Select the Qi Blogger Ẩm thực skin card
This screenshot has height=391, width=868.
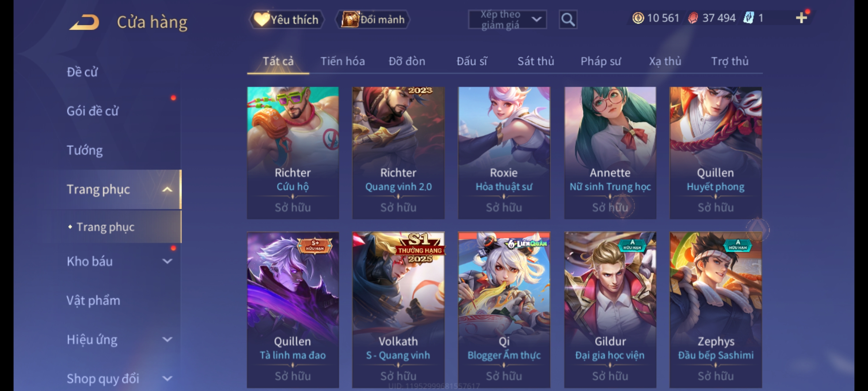[x=504, y=310]
